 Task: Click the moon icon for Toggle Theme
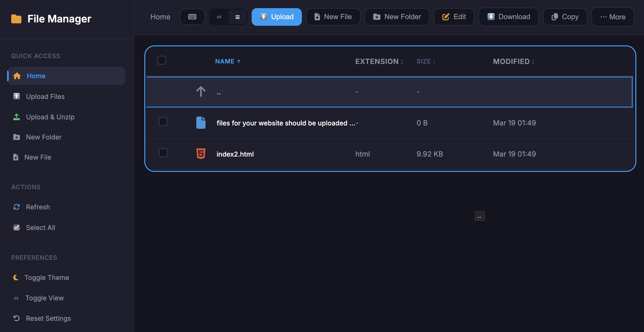click(16, 277)
